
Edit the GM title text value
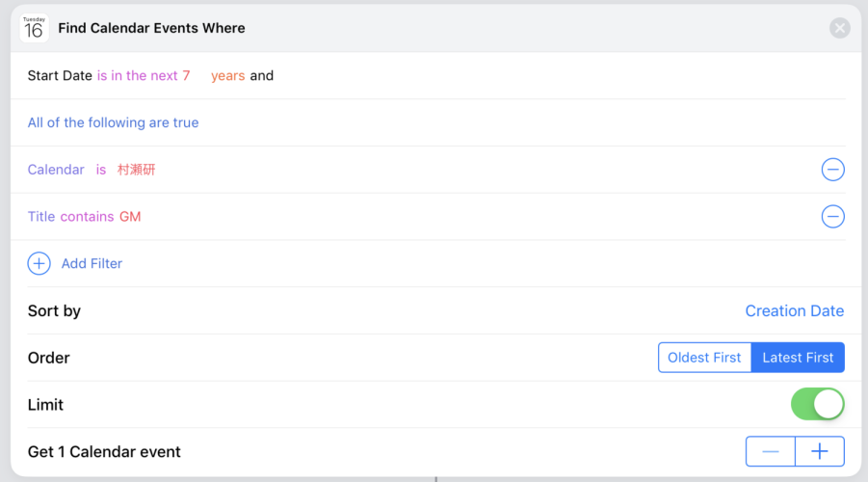point(130,217)
